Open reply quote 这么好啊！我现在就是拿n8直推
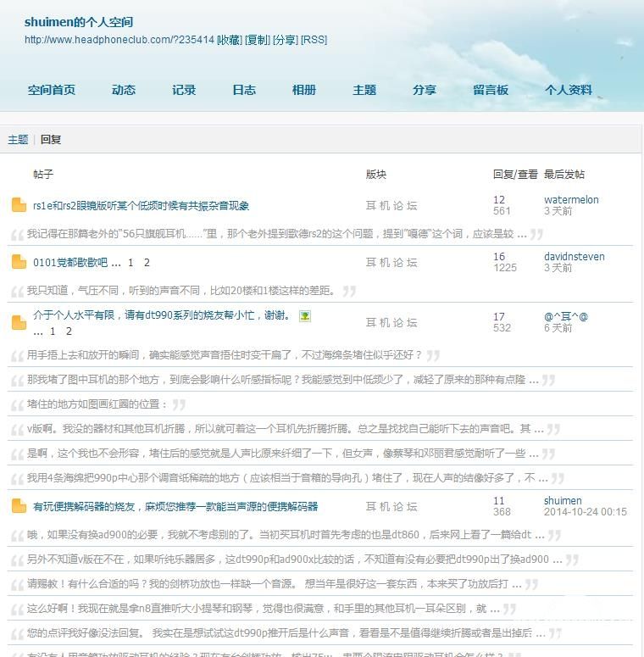This screenshot has width=644, height=657. tap(264, 609)
